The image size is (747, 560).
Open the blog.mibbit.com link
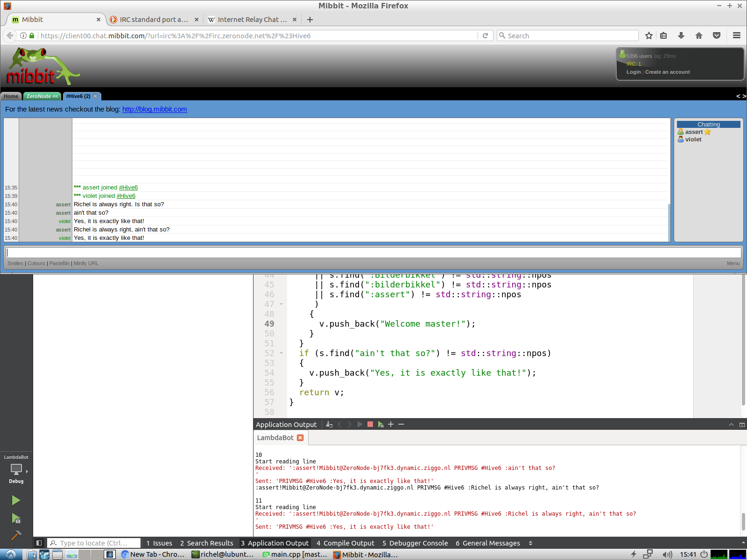pyautogui.click(x=155, y=109)
